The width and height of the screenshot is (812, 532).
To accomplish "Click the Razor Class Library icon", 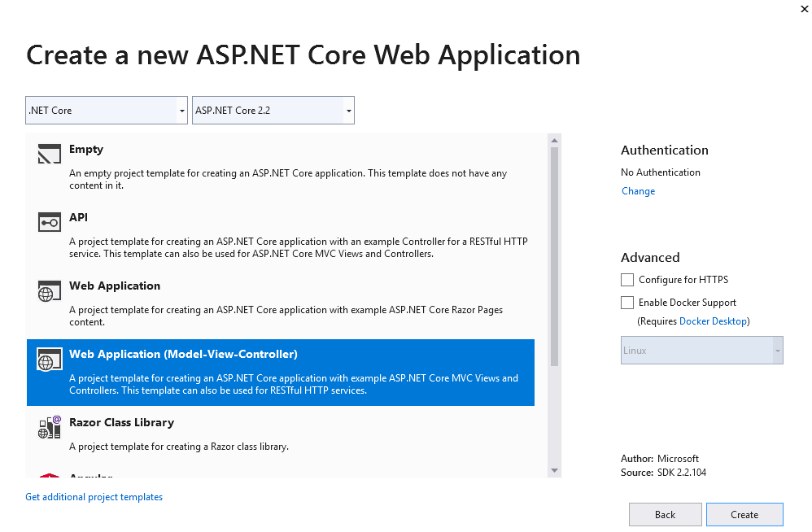I will [48, 426].
